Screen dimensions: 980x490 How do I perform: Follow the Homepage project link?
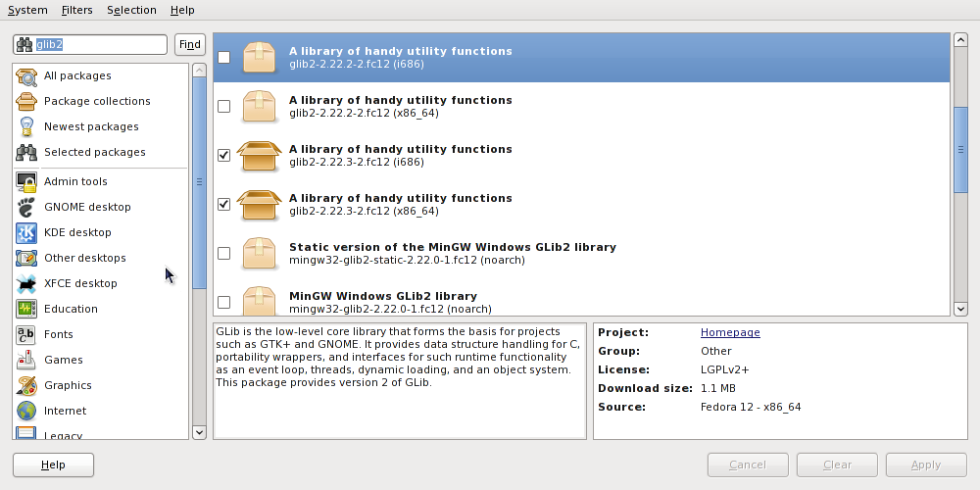[x=730, y=333]
